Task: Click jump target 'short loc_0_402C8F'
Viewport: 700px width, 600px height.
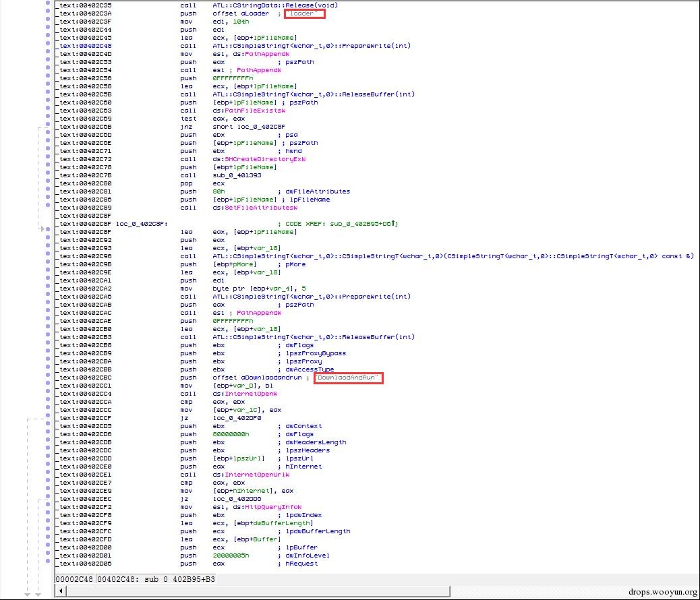Action: pos(249,126)
